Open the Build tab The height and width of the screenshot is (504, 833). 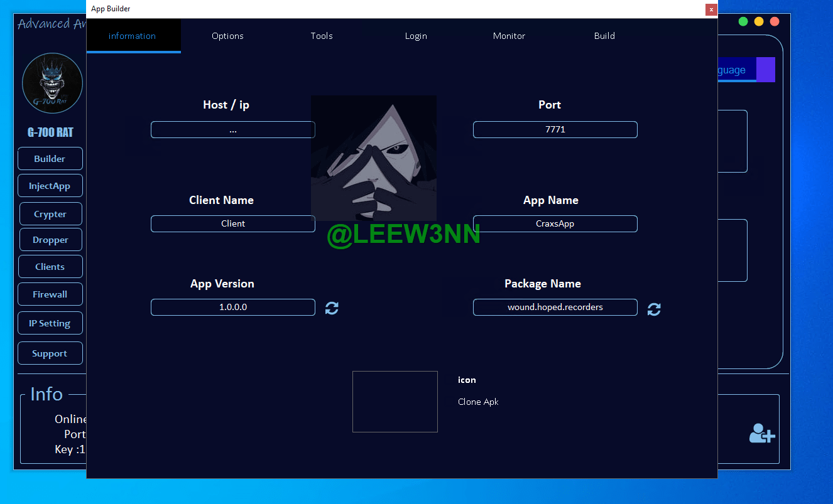pyautogui.click(x=604, y=36)
